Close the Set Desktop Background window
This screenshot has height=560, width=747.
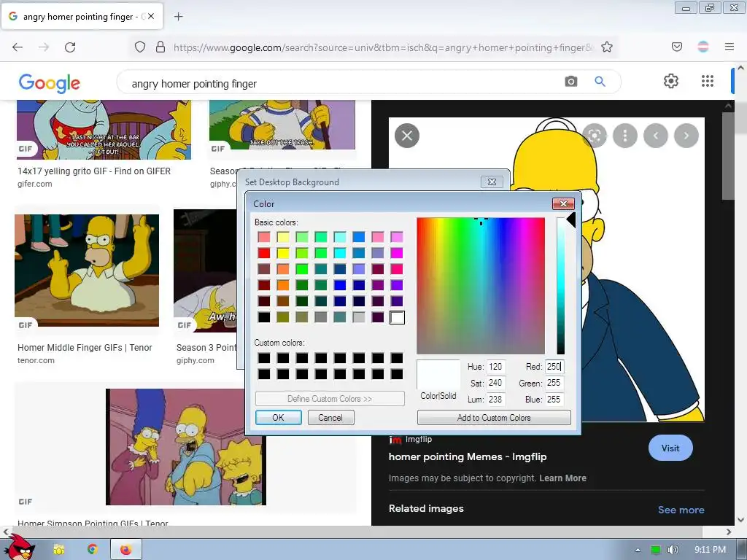[x=492, y=182]
